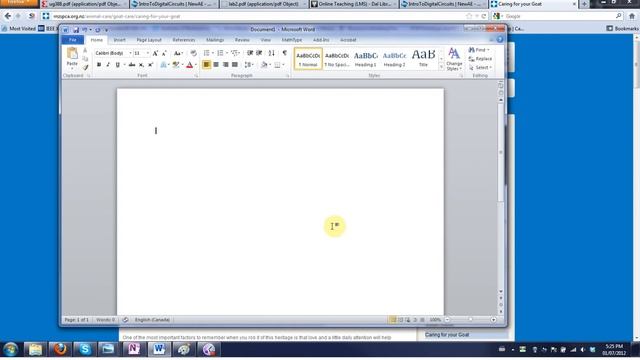Apply strikethrough formatting

[132, 65]
